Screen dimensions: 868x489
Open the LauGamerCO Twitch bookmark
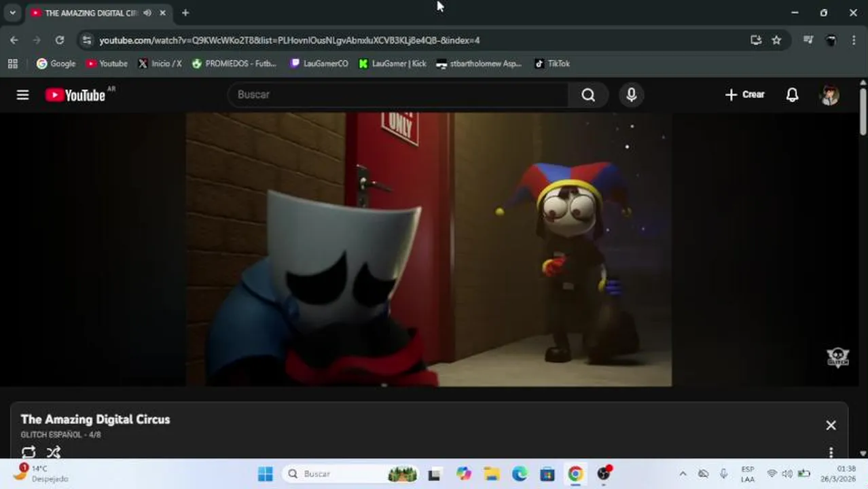pyautogui.click(x=319, y=63)
